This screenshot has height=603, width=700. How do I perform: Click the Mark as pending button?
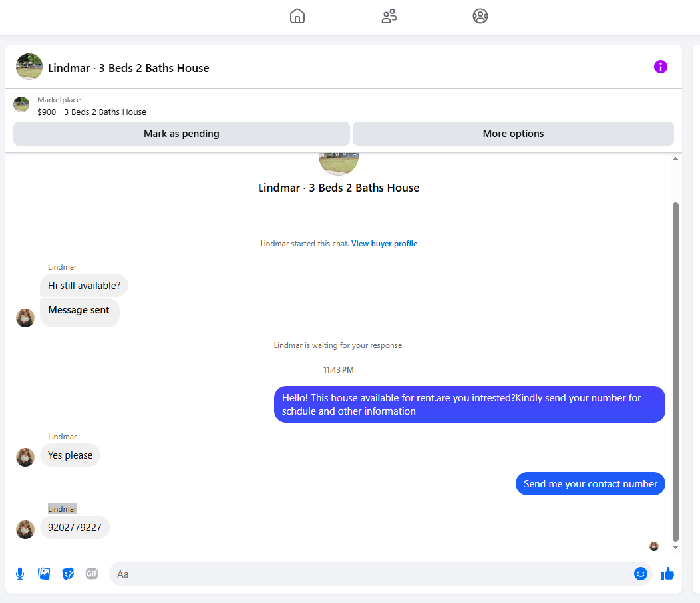181,134
